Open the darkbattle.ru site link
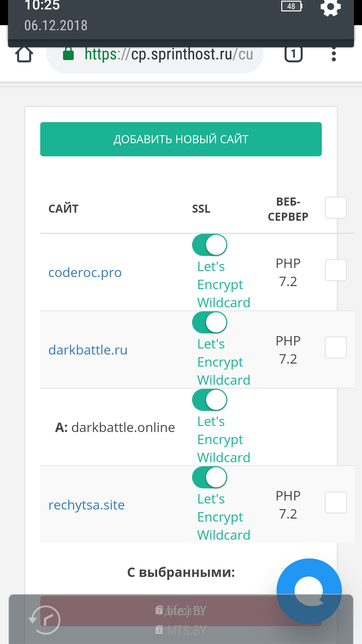The width and height of the screenshot is (362, 644). point(88,350)
